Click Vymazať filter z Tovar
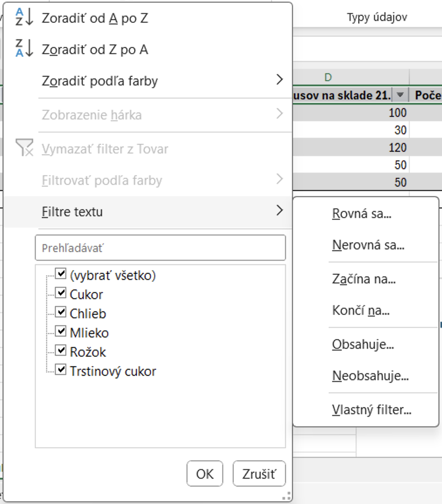This screenshot has height=504, width=442. point(148,149)
